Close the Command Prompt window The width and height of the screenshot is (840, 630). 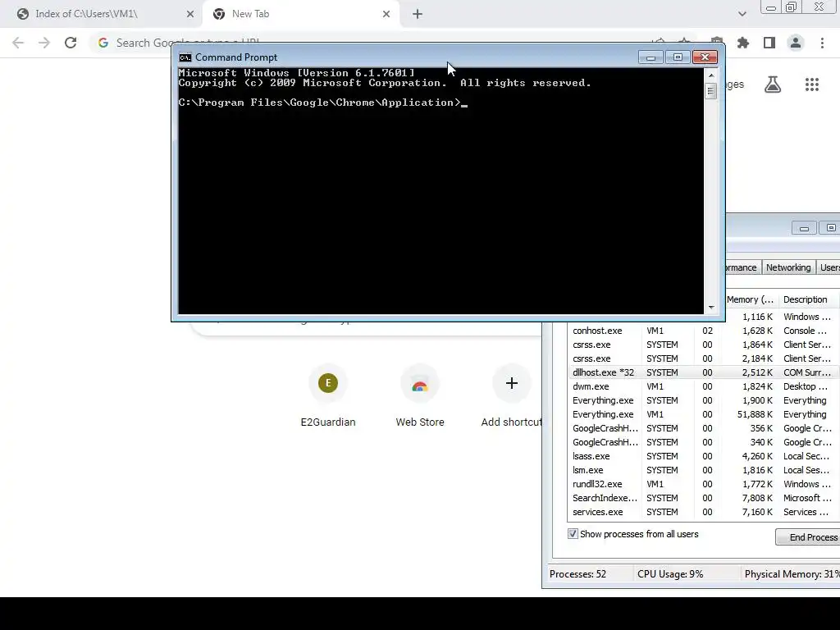tap(705, 57)
